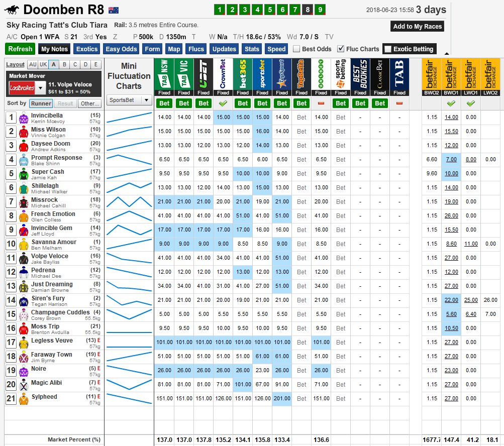Click the TopSport bookmaker logo
The height and width of the screenshot is (446, 504).
[282, 74]
